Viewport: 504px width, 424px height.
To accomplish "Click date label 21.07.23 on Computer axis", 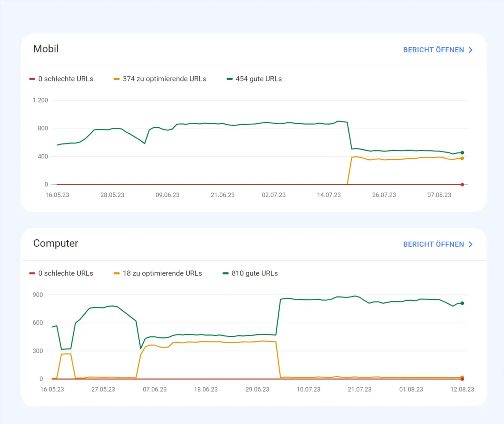I will [360, 389].
